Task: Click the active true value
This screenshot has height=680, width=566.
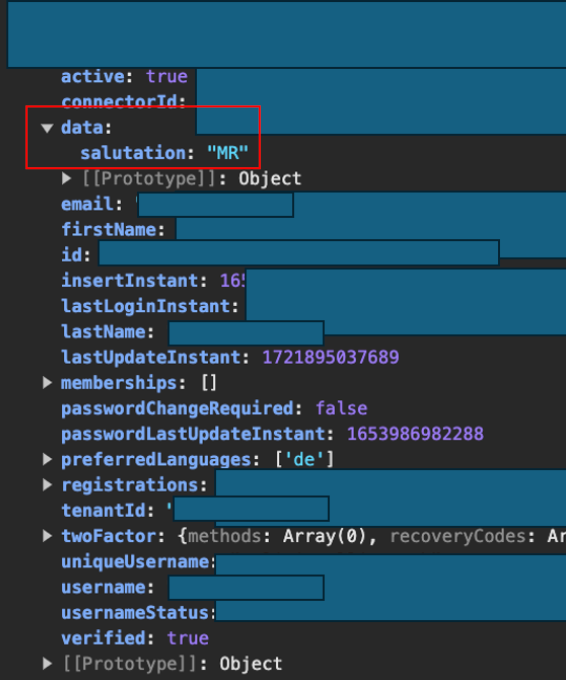Action: pyautogui.click(x=167, y=77)
